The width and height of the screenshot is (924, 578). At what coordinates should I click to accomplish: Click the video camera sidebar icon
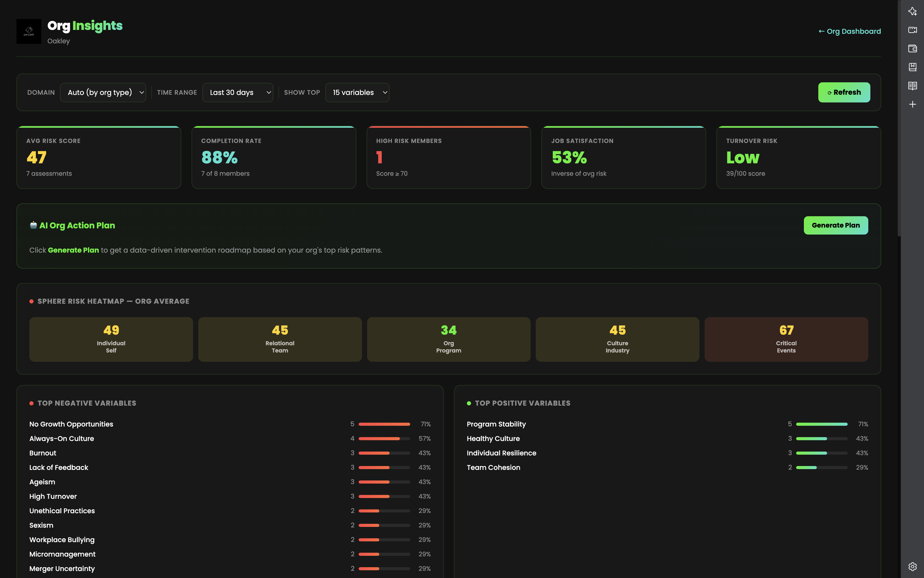pyautogui.click(x=912, y=30)
